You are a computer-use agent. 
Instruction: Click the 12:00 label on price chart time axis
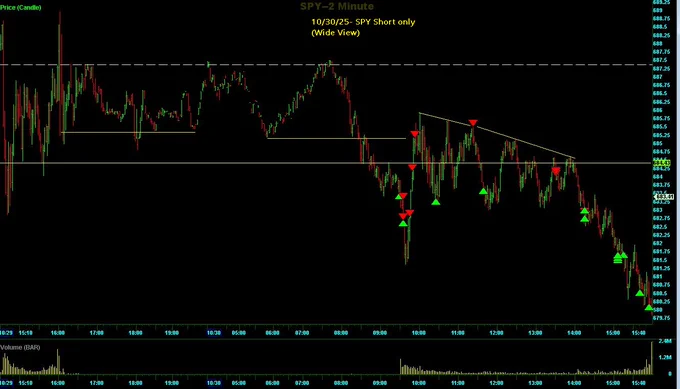pos(497,333)
